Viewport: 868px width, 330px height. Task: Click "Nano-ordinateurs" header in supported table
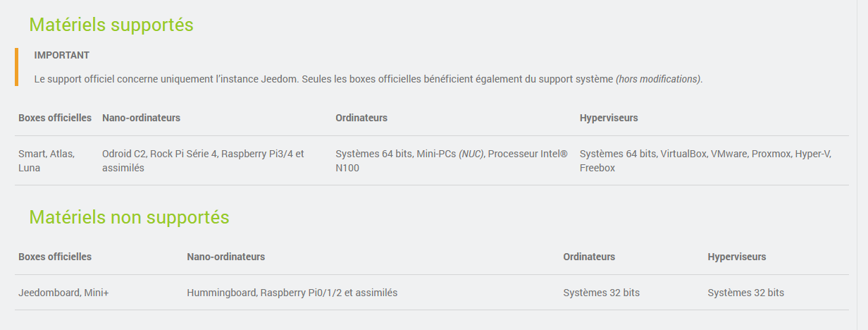(141, 118)
